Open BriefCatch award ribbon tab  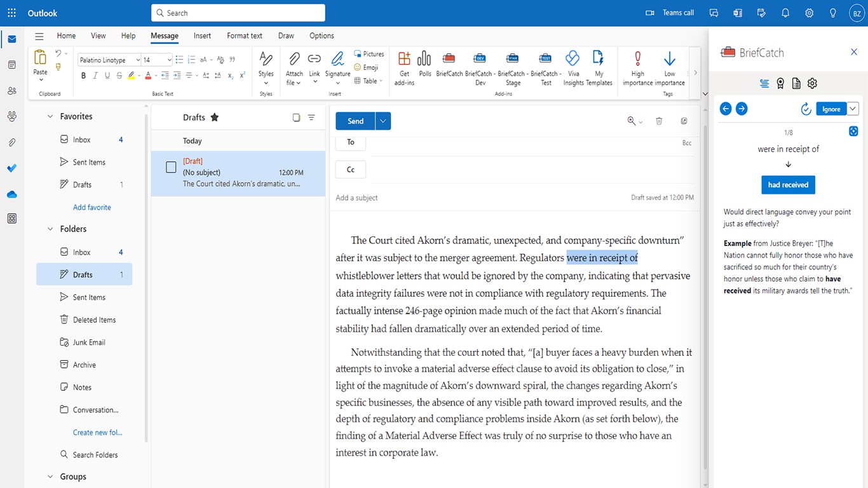pyautogui.click(x=780, y=83)
